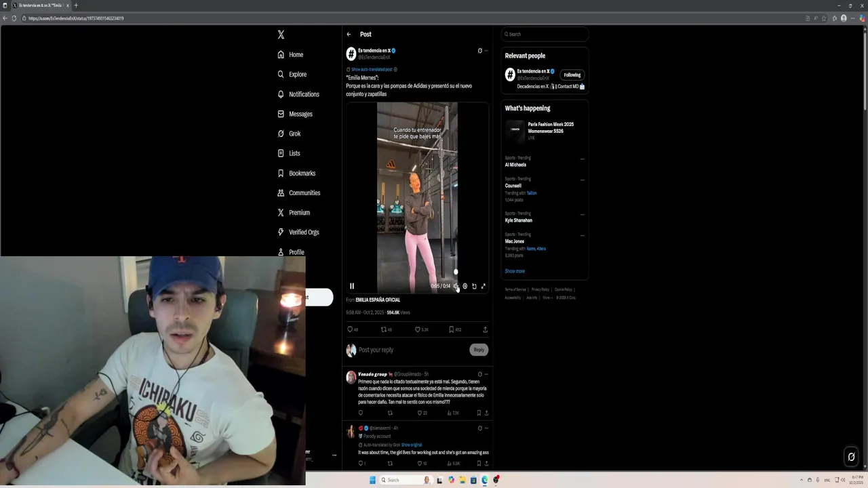Viewport: 868px width, 488px height.
Task: Click Show auto-translated post link
Action: click(372, 70)
